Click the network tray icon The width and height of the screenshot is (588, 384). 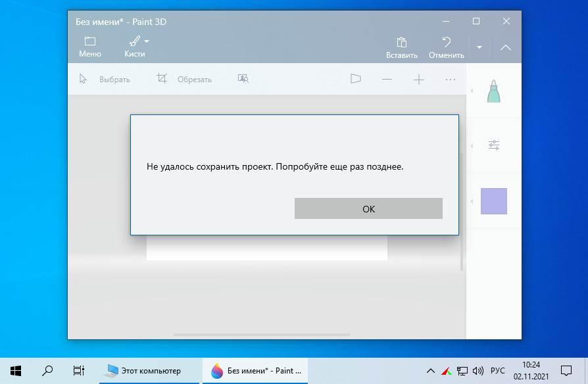[462, 371]
